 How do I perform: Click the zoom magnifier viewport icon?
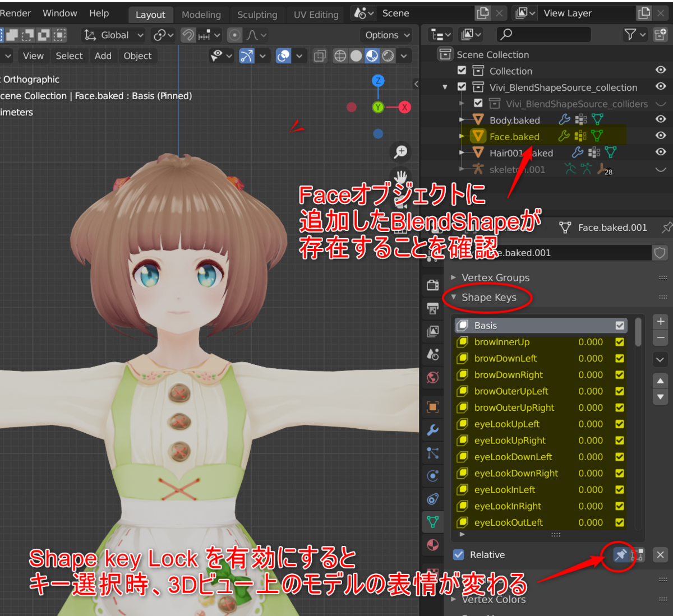400,151
